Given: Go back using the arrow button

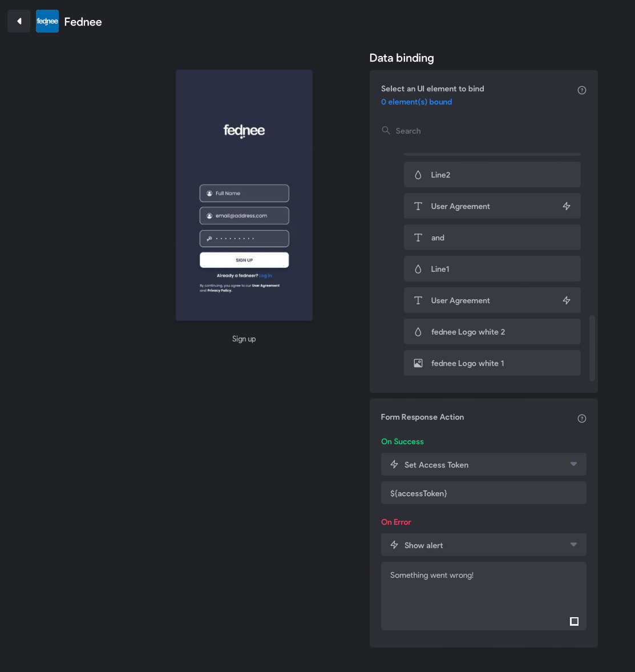Looking at the screenshot, I should coord(19,22).
